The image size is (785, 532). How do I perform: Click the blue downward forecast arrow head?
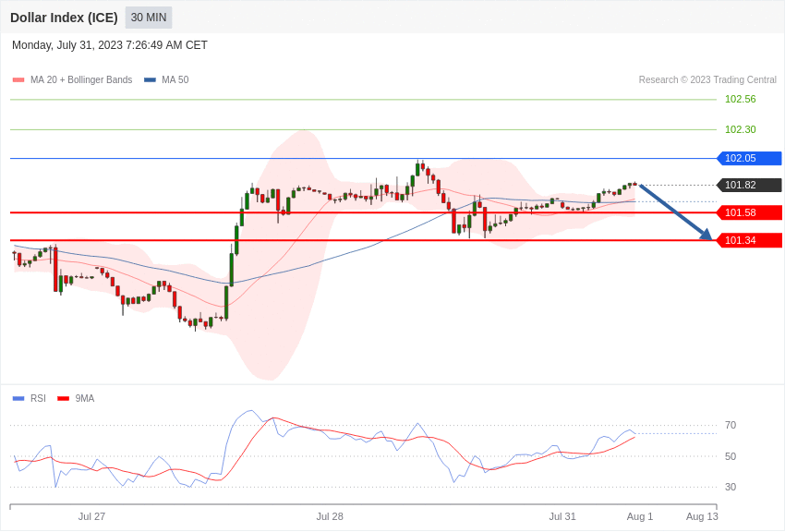click(706, 235)
